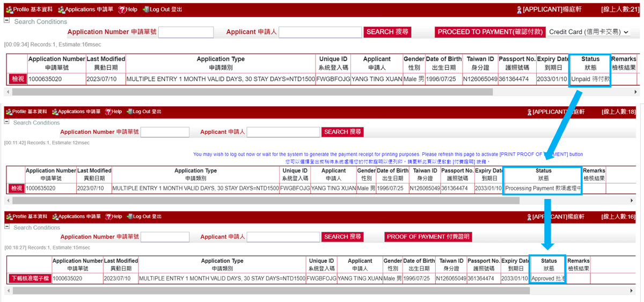Focus Applicant field in top panel
This screenshot has height=302, width=644.
tap(320, 32)
